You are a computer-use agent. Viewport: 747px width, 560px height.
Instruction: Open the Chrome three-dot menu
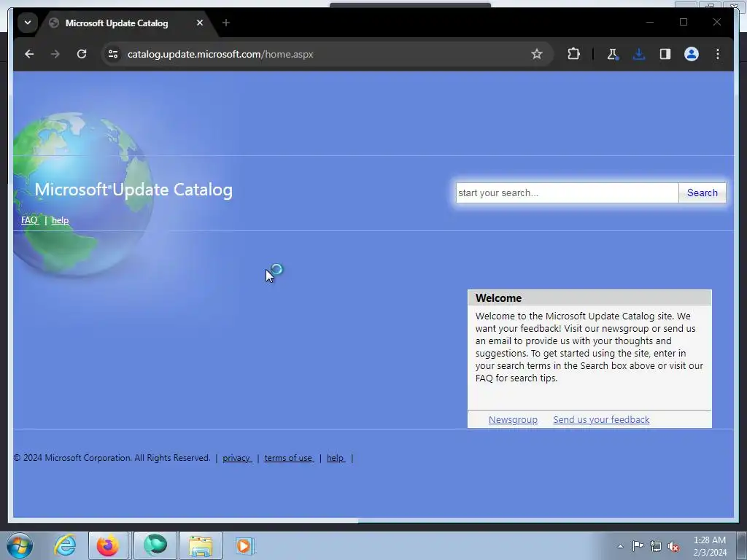coord(718,54)
